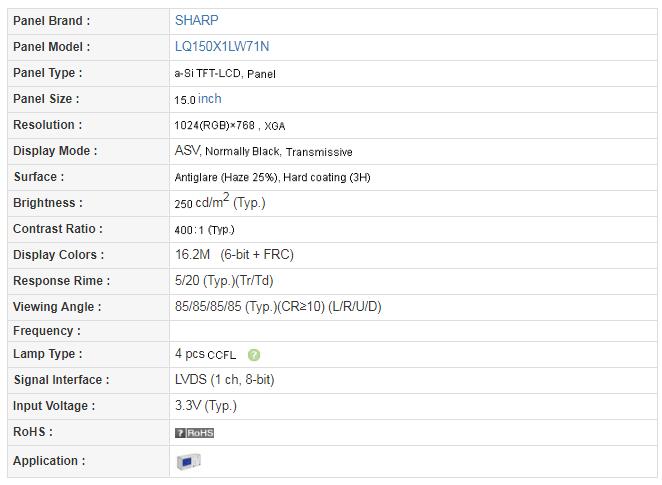Screen dimensions: 662x485
Task: Click the a-Si TFT-LCD, Panel value
Action: pyautogui.click(x=225, y=74)
